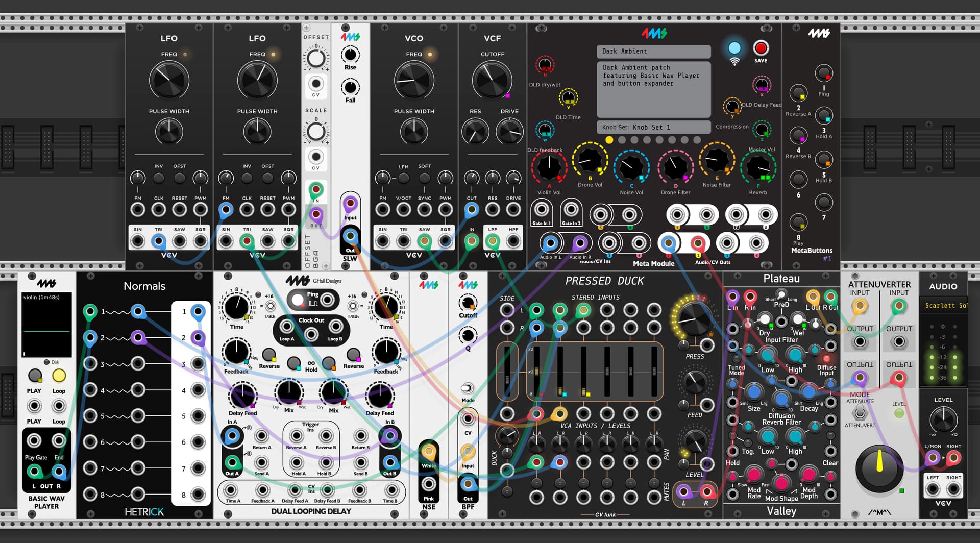Toggle the Diffuse Input button on Plateau
The width and height of the screenshot is (980, 543).
pyautogui.click(x=826, y=359)
